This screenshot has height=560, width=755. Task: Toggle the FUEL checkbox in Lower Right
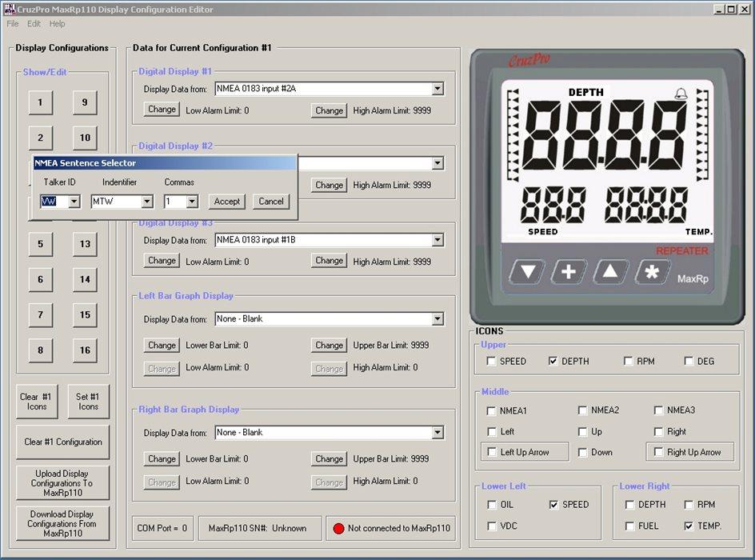[x=630, y=526]
